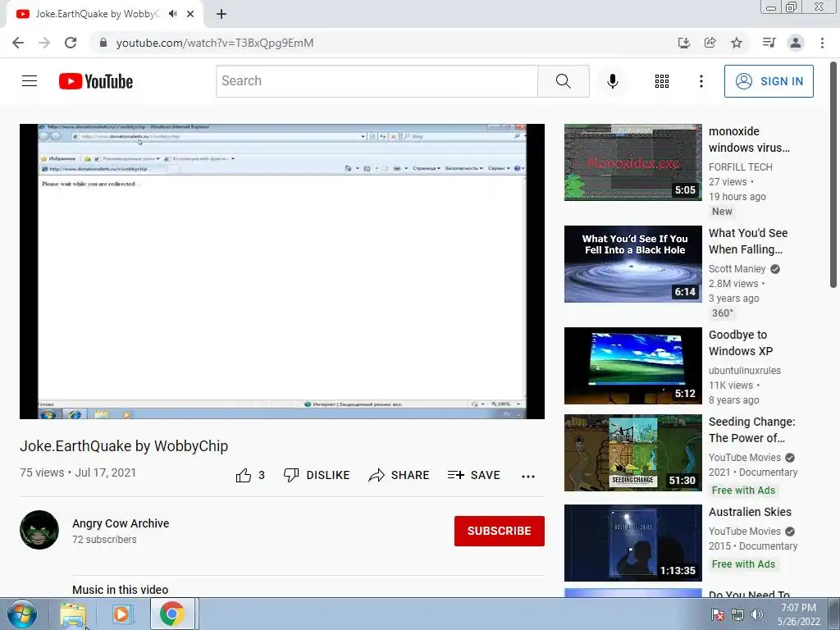Open the Action Center flag icon
Viewport: 840px width, 630px height.
click(718, 614)
